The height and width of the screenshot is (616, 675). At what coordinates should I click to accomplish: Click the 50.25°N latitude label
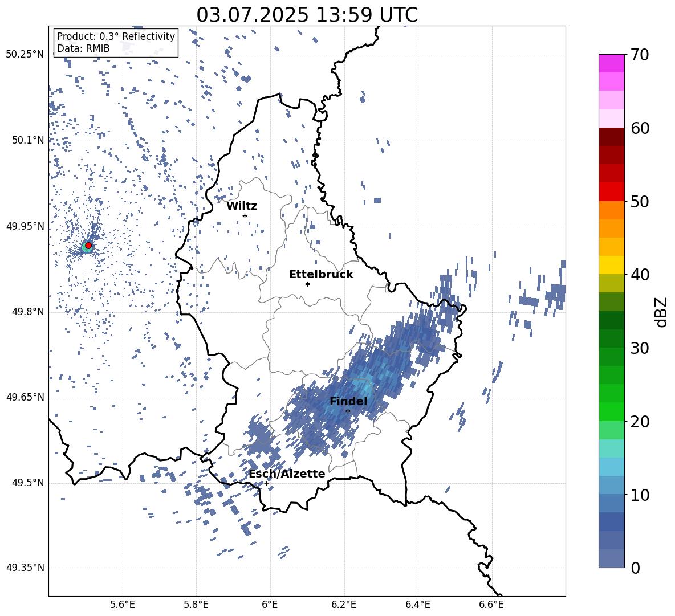coord(25,55)
